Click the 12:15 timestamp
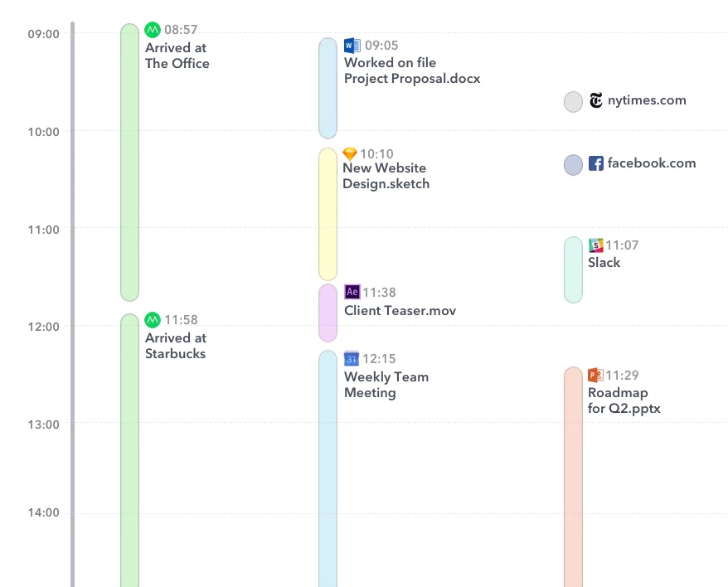728x587 pixels. point(379,359)
